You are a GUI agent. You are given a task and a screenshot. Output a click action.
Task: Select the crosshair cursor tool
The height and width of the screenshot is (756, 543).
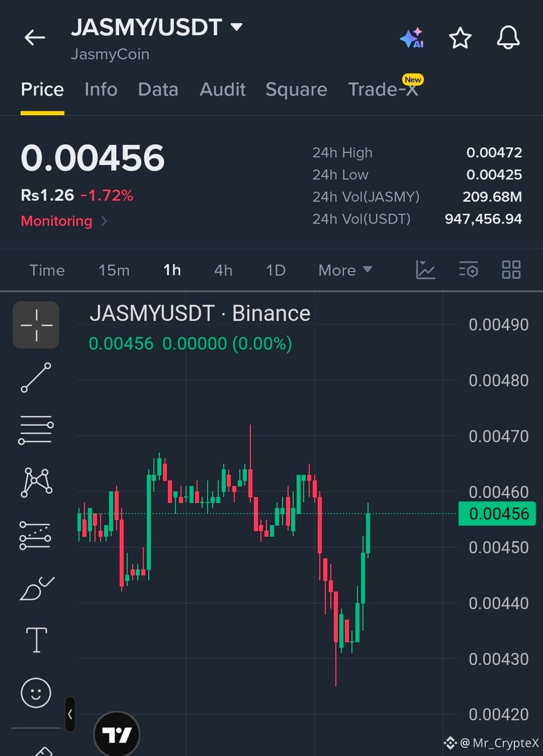tap(36, 325)
